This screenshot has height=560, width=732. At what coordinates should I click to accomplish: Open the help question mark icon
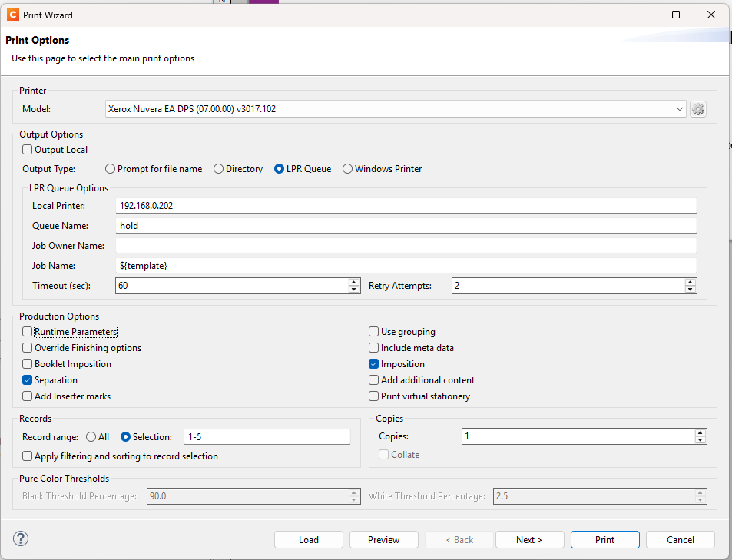[x=22, y=538]
